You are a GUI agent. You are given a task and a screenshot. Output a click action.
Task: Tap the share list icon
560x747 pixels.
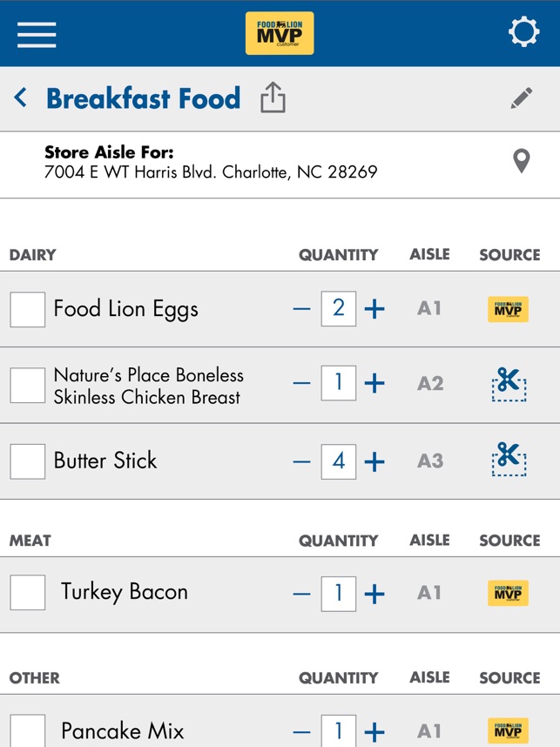[273, 98]
